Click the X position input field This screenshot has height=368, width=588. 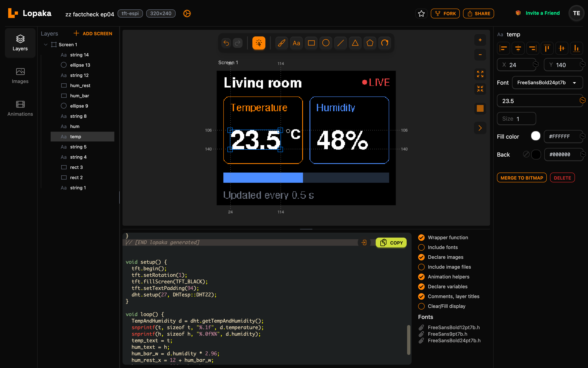(516, 65)
